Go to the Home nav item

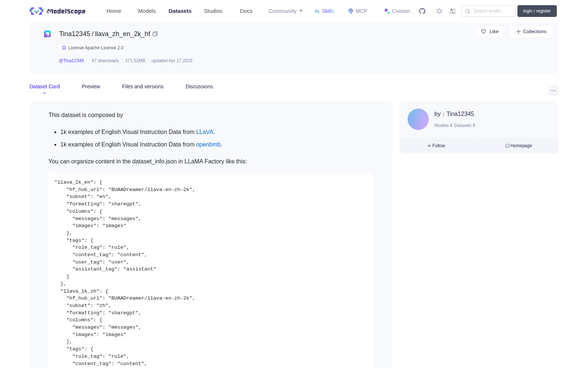click(x=114, y=11)
